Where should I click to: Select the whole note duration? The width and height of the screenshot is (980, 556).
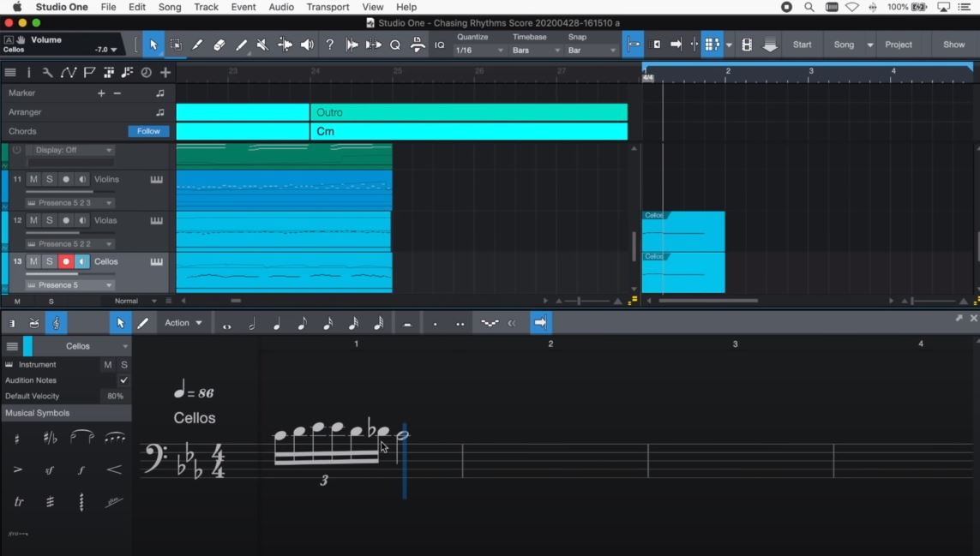click(x=226, y=324)
